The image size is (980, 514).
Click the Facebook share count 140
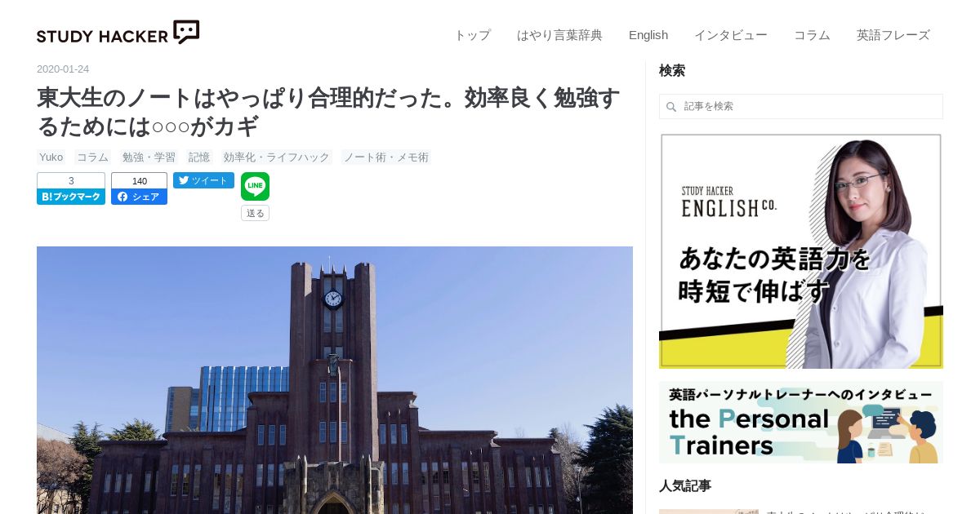coord(139,181)
